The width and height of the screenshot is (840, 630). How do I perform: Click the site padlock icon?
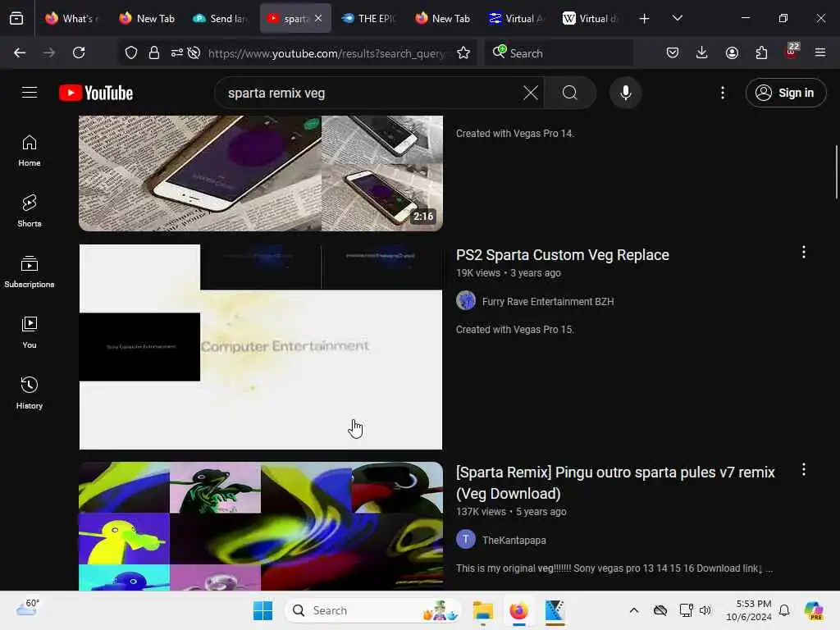pyautogui.click(x=154, y=52)
